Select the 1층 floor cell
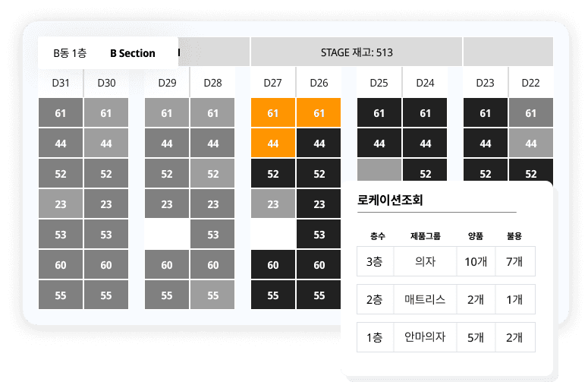The width and height of the screenshot is (588, 382). pos(375,337)
